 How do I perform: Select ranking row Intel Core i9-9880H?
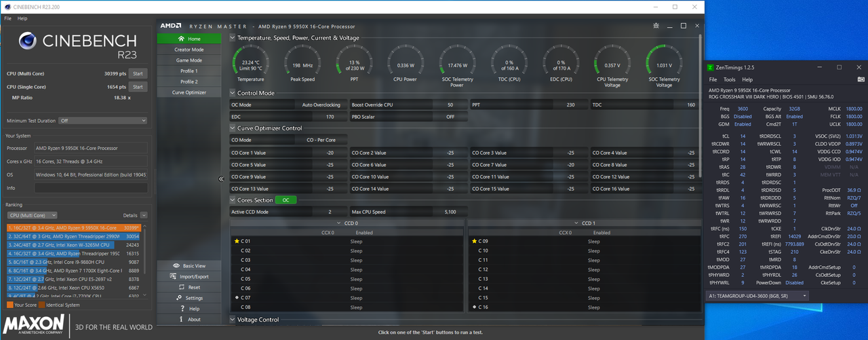pos(74,262)
